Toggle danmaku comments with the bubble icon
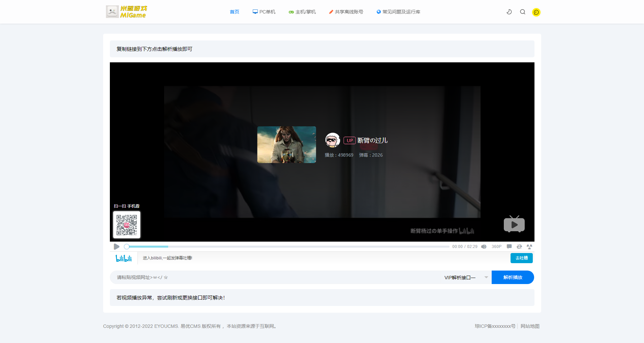The image size is (644, 343). [509, 247]
